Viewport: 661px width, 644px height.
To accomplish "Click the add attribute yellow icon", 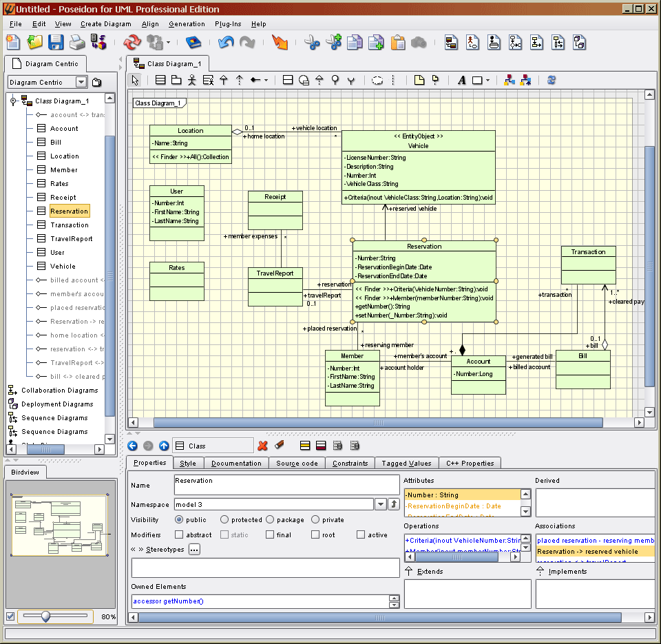I will click(305, 446).
